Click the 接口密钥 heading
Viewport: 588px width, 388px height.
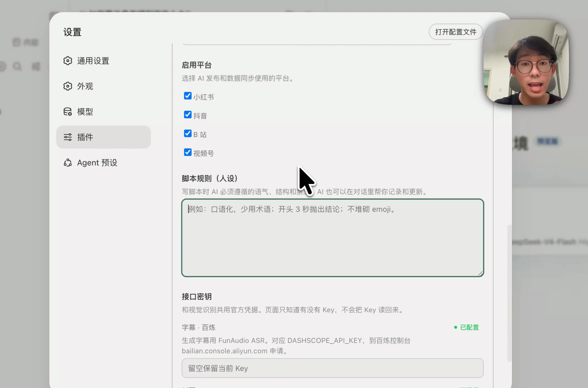[197, 296]
